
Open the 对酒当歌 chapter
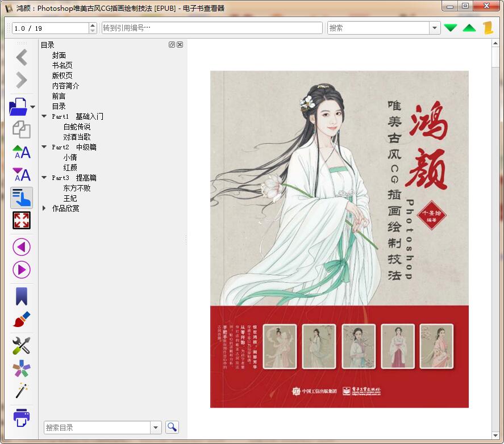point(77,137)
